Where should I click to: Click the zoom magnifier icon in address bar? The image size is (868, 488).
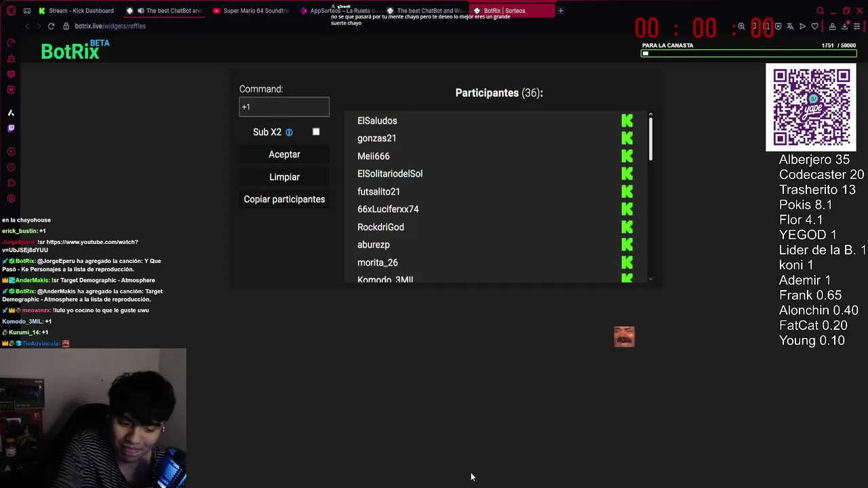pyautogui.click(x=741, y=26)
